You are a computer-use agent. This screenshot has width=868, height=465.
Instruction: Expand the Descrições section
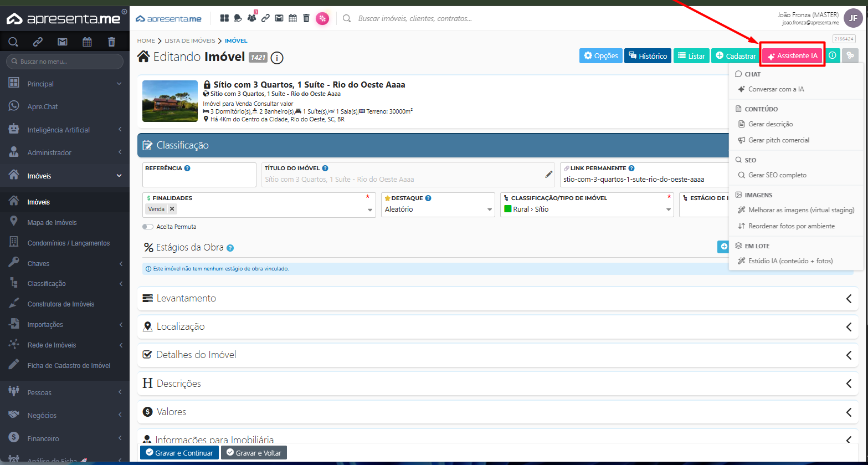pos(498,384)
